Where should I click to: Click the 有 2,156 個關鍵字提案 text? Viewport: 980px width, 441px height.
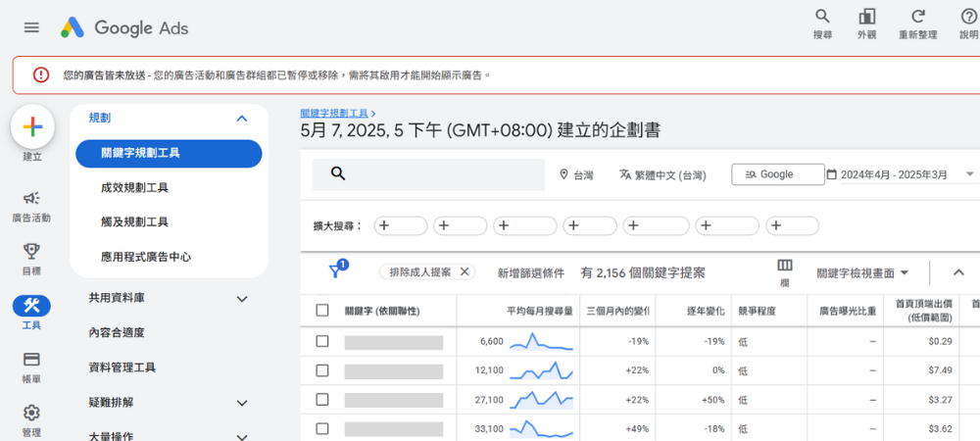(643, 273)
